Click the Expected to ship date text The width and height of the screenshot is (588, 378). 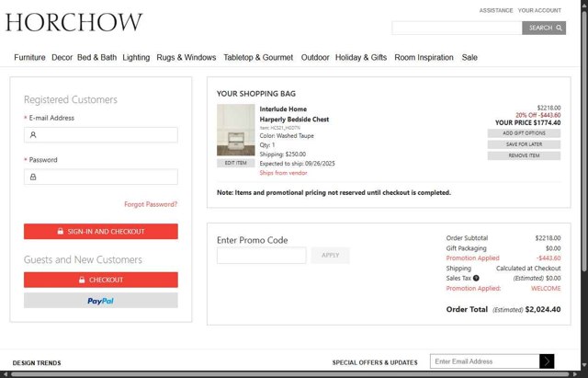[x=298, y=164]
